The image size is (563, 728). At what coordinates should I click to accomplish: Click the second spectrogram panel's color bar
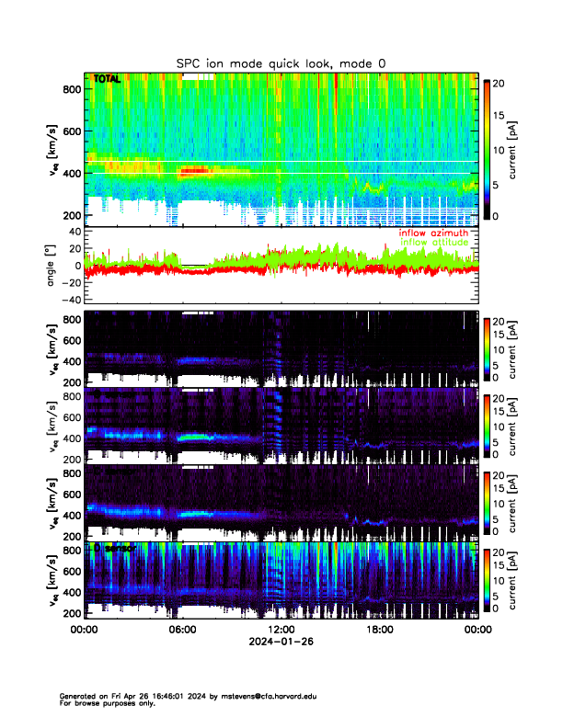(x=487, y=347)
